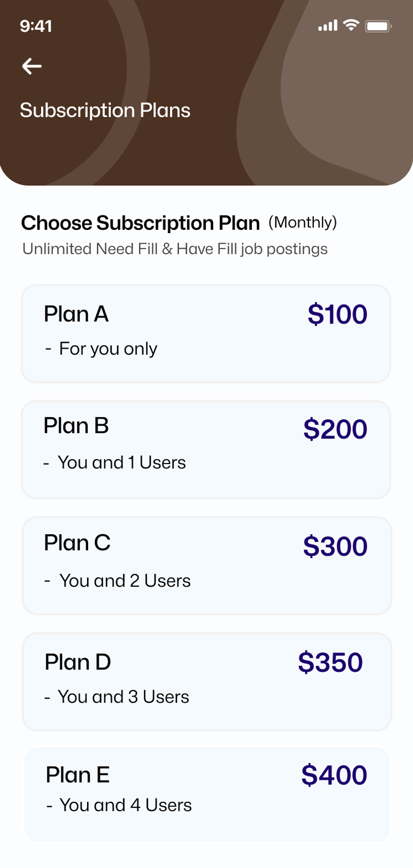Select the Plan E card
The height and width of the screenshot is (868, 413).
pos(206,794)
